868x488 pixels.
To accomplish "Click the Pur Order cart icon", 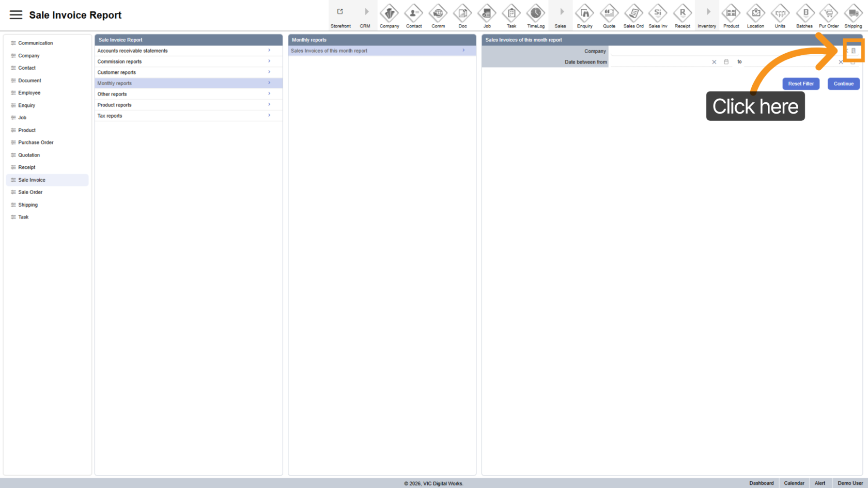I will tap(828, 13).
